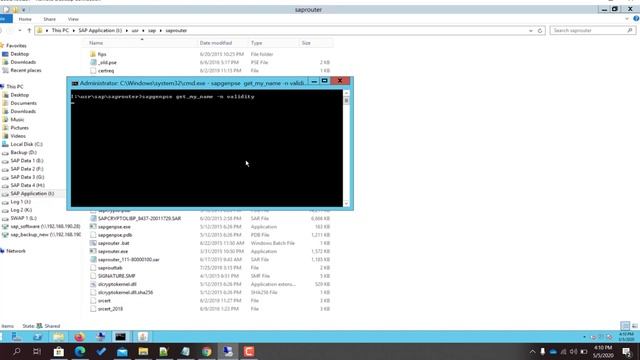
Task: Open SAP Data 3 (G:) drive
Action: click(27, 177)
